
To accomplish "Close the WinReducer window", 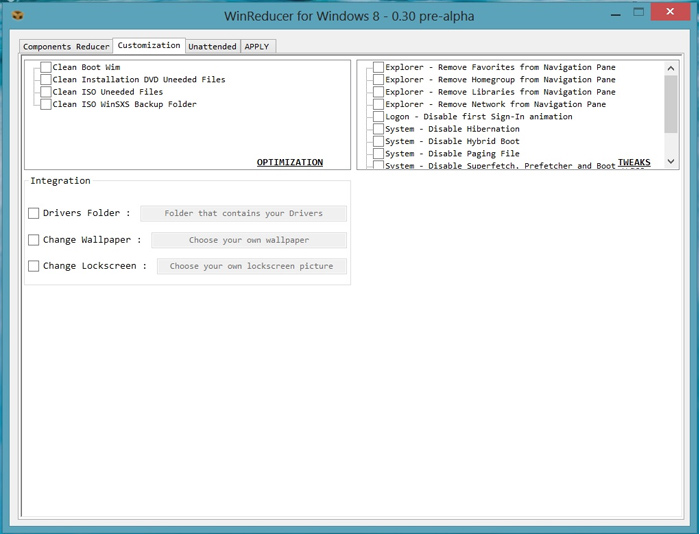I will point(670,12).
